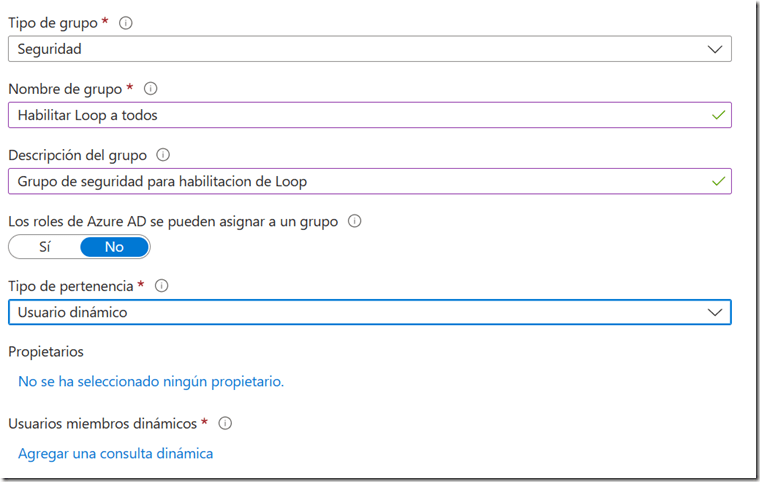This screenshot has height=482, width=760.
Task: Click green checkmark in Descripción del grupo field
Action: (716, 181)
